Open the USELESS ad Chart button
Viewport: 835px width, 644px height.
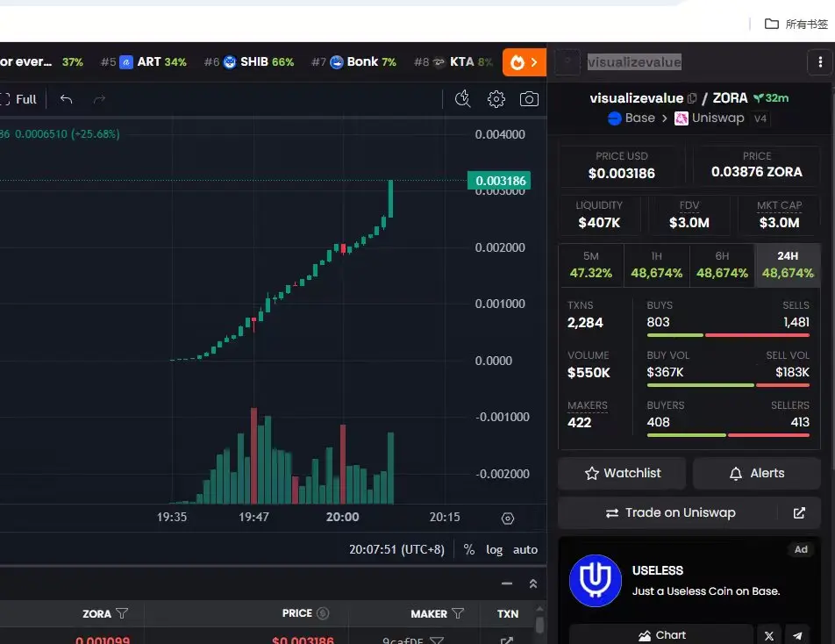tap(661, 635)
